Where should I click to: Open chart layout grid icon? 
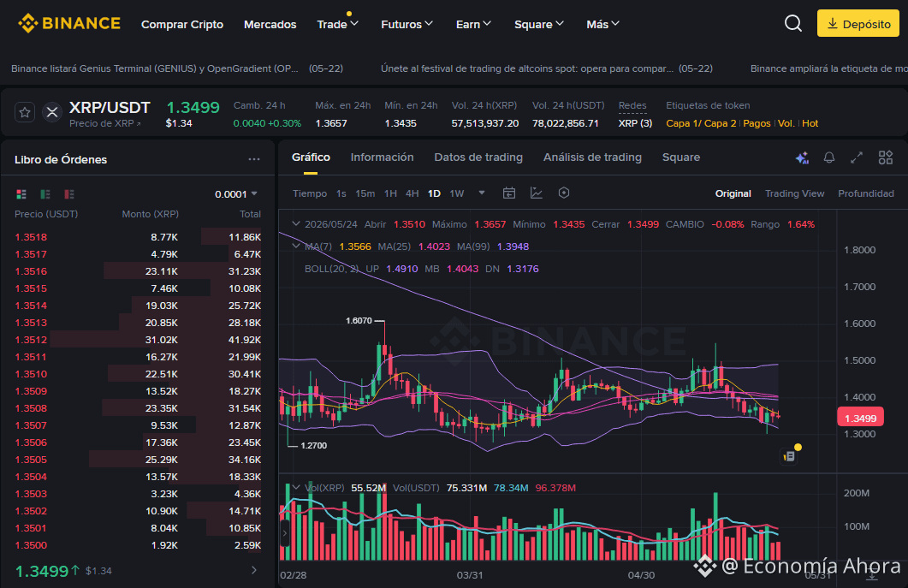886,157
